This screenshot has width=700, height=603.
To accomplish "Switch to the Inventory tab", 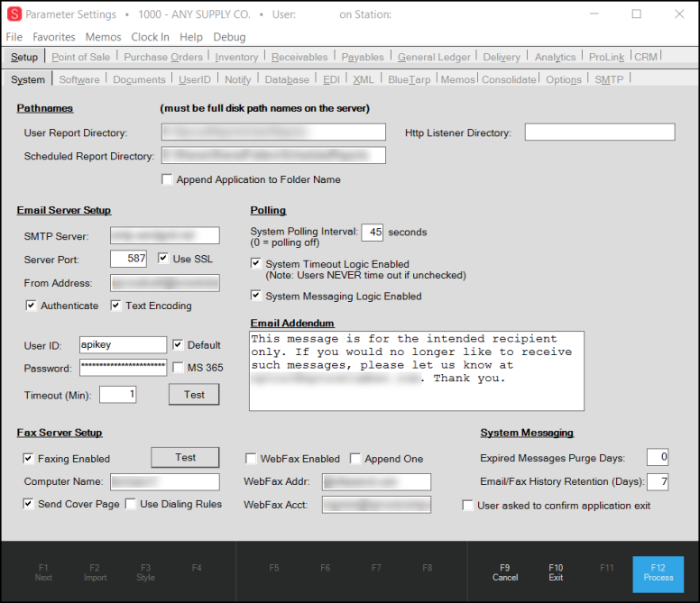I will (x=236, y=57).
